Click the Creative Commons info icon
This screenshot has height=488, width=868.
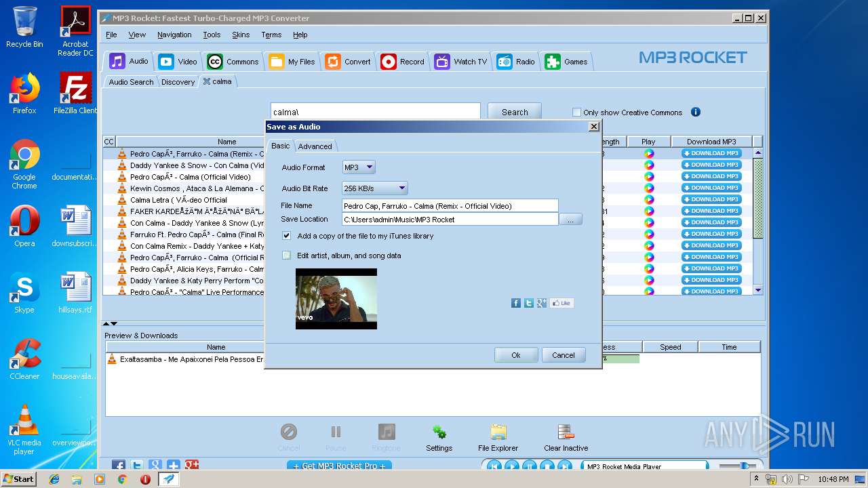click(x=695, y=112)
